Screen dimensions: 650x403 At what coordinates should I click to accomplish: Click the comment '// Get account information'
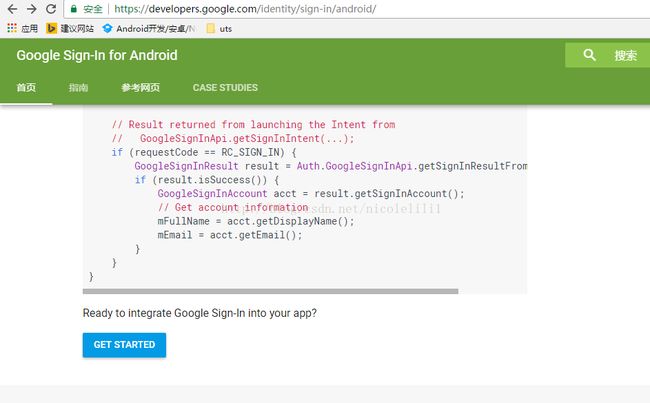(x=233, y=207)
